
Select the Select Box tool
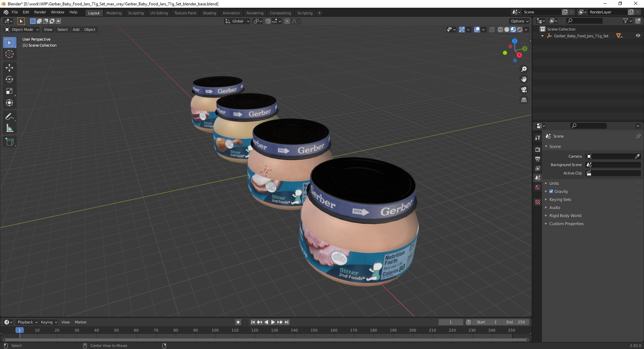pos(9,43)
